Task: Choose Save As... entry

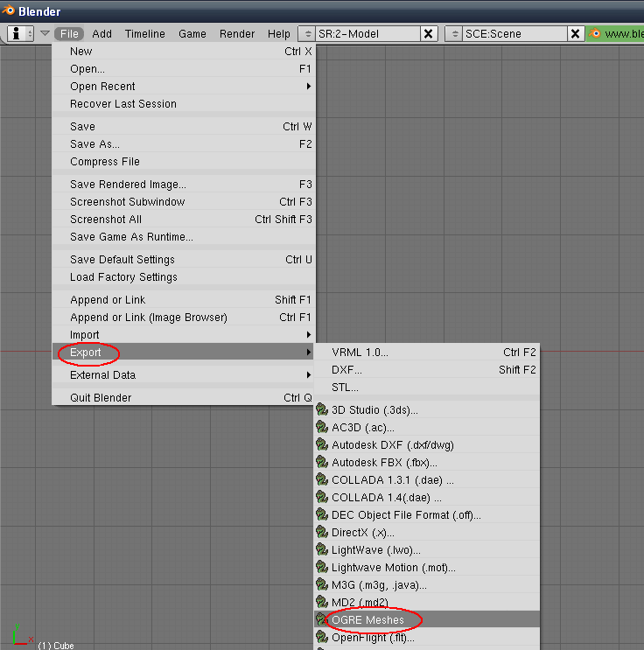Action: point(184,143)
